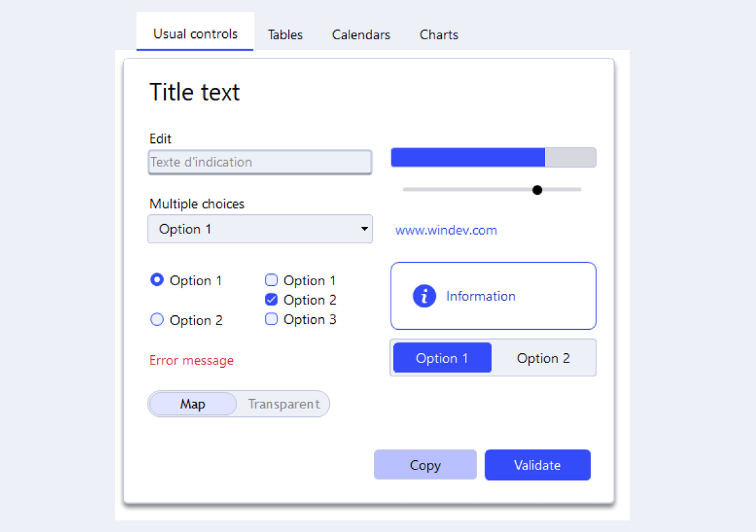Select the Option 2 radio button

click(x=157, y=321)
